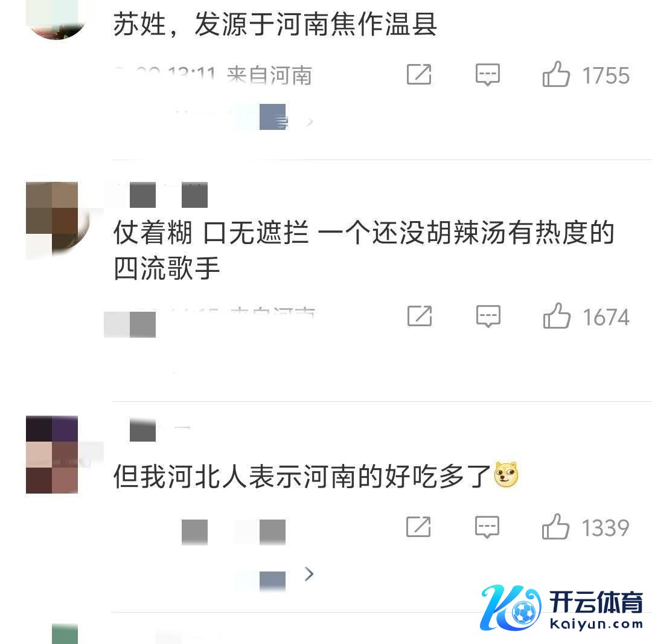The width and height of the screenshot is (652, 644).
Task: Reply to the 河北人 comment
Action: pyautogui.click(x=487, y=527)
